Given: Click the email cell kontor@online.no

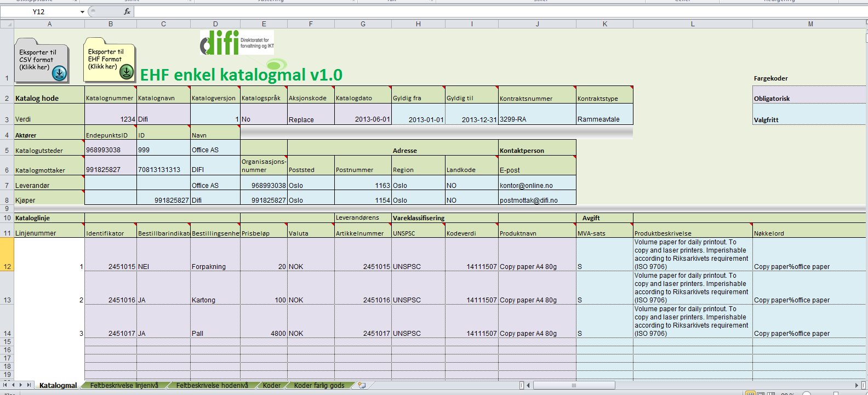Looking at the screenshot, I should (537, 182).
